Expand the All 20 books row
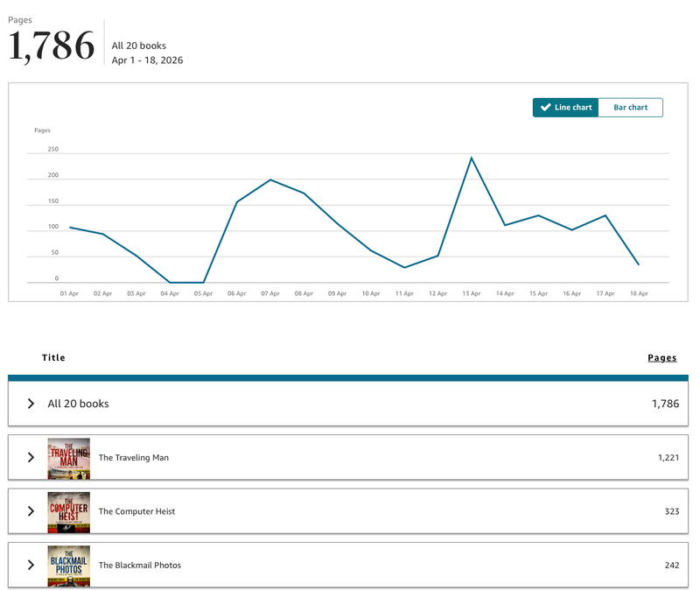This screenshot has height=591, width=700. point(31,404)
